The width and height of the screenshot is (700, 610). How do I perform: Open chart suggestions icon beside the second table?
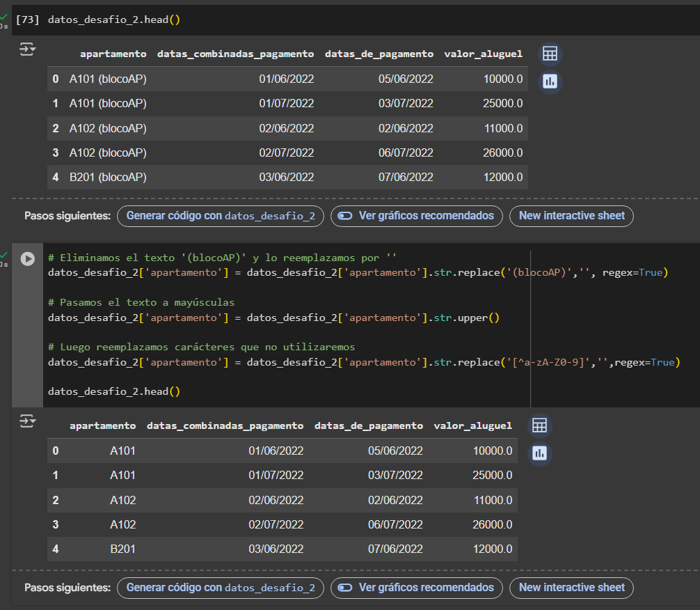click(540, 453)
